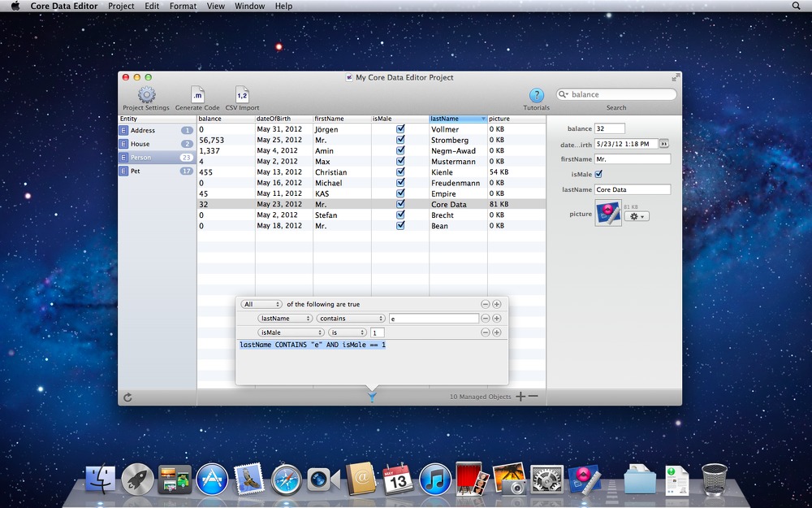
Task: Open the Project menu
Action: tap(121, 7)
